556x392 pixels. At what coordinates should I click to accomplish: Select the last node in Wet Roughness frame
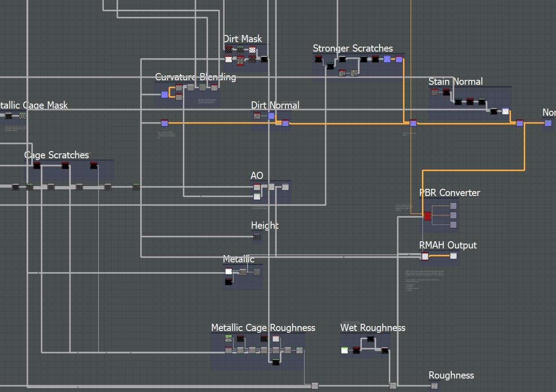point(385,350)
